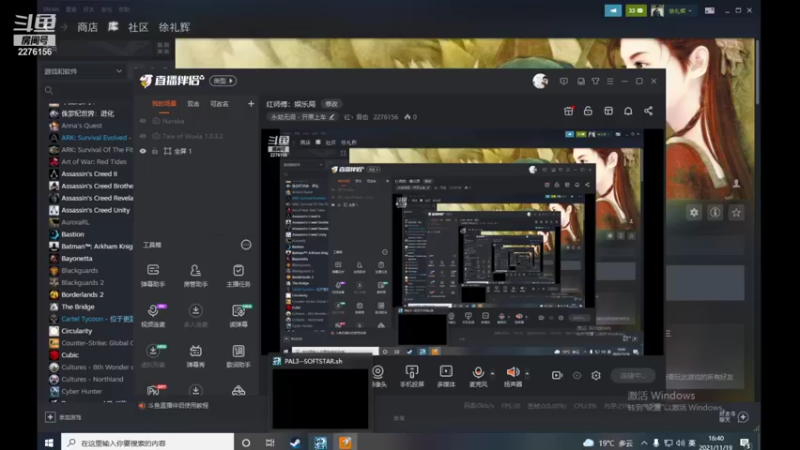Open the 房管助手 tool
The width and height of the screenshot is (800, 450).
[x=195, y=275]
